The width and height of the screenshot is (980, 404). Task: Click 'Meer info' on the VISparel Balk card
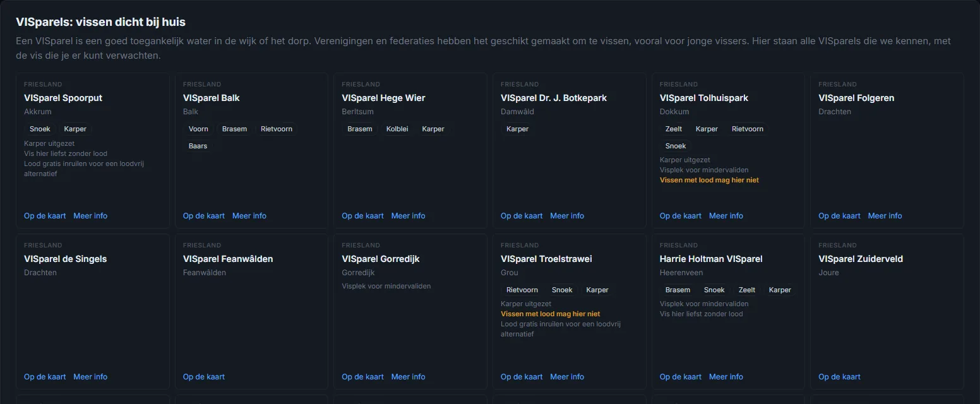pyautogui.click(x=249, y=216)
